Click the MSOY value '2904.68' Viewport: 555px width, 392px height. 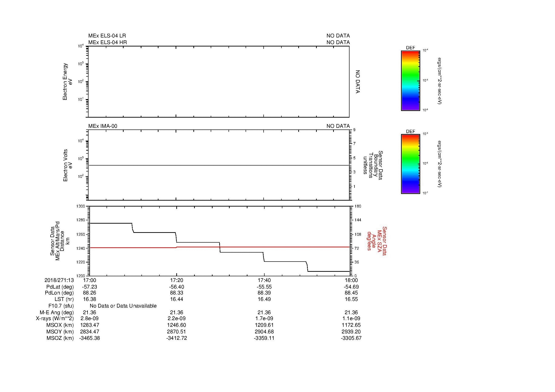click(x=264, y=332)
